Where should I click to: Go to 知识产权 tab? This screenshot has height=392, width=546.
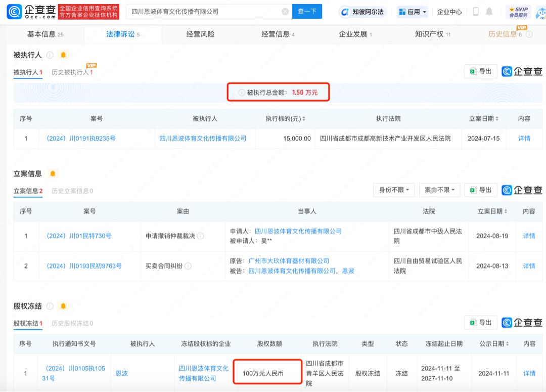tap(432, 34)
